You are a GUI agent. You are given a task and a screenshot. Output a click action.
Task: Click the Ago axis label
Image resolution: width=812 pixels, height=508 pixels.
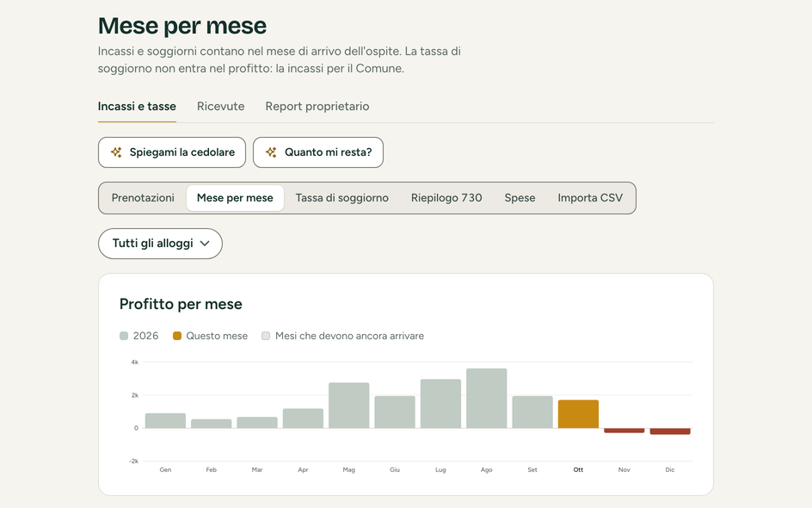486,469
